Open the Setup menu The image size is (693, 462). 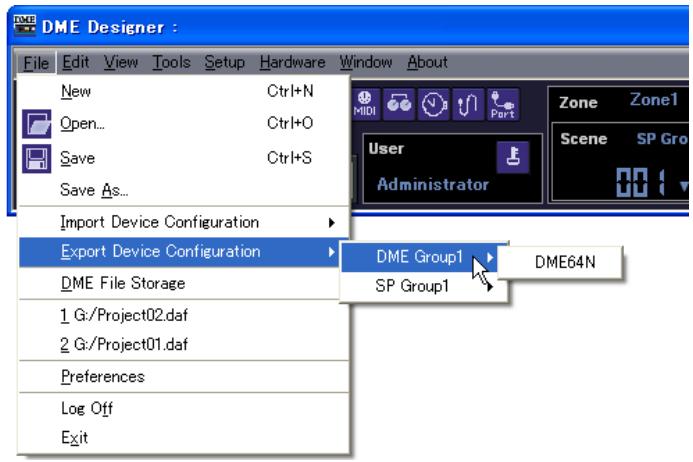[x=225, y=62]
